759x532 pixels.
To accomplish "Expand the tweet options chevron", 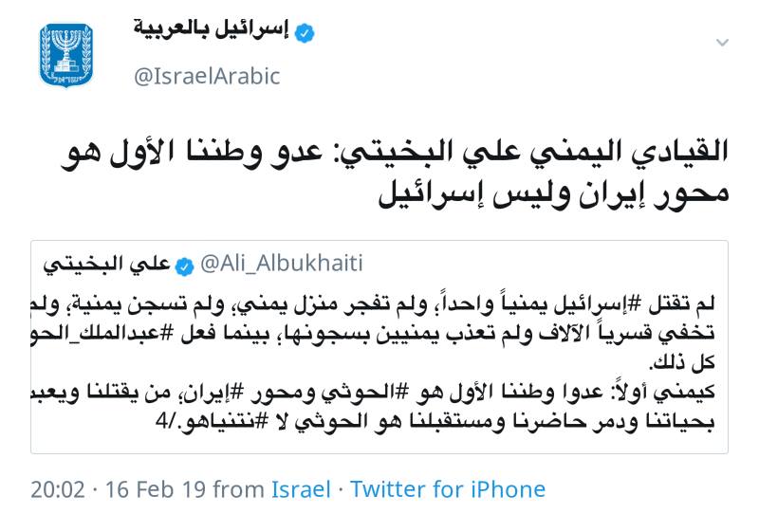I will [722, 43].
